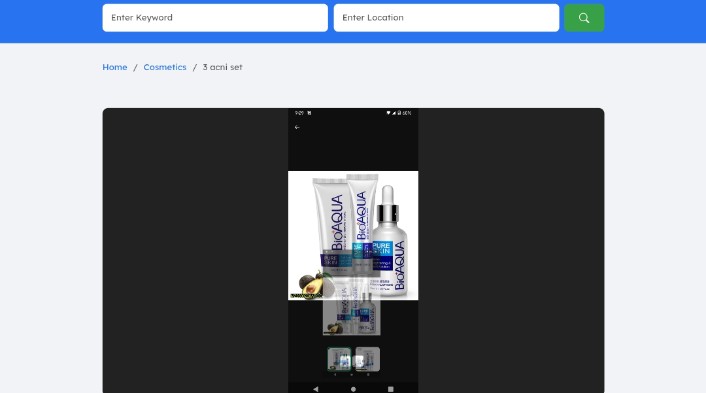Focus the Enter Location field
706x393 pixels.
click(446, 18)
